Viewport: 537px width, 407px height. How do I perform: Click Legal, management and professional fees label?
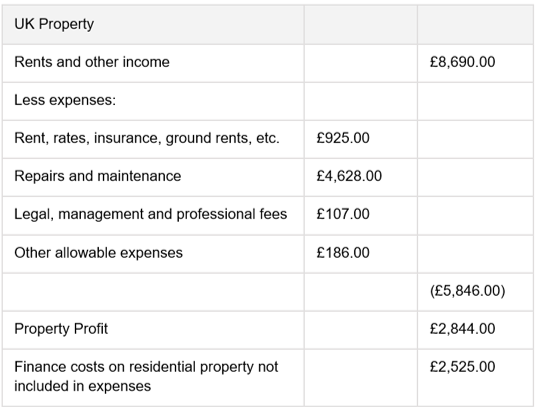(151, 214)
